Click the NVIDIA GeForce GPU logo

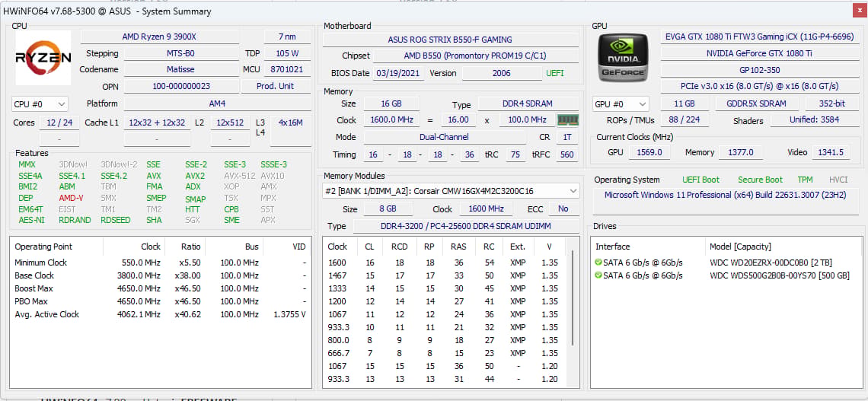pyautogui.click(x=623, y=58)
